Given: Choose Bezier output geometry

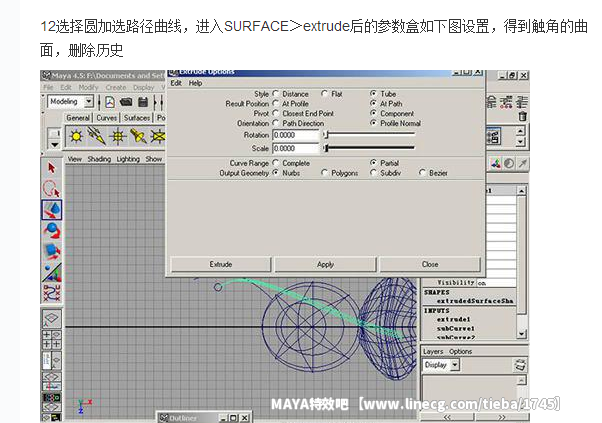Looking at the screenshot, I should (422, 173).
